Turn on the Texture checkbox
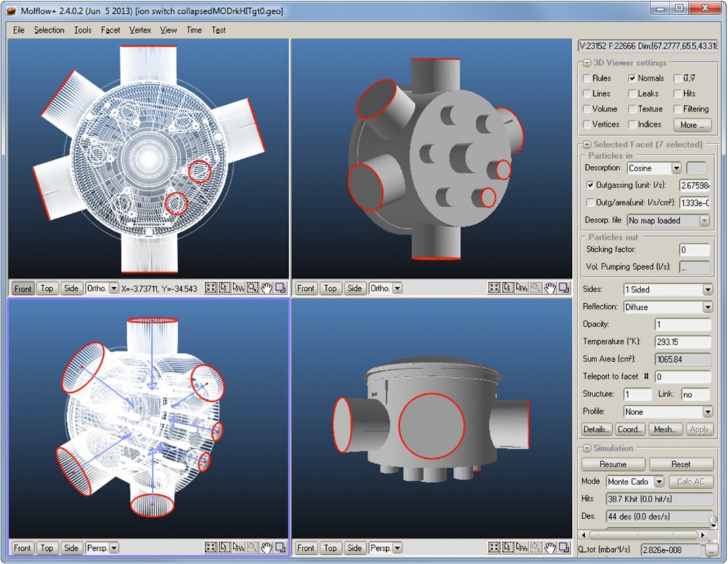Screen dimensions: 728x564 (632, 109)
